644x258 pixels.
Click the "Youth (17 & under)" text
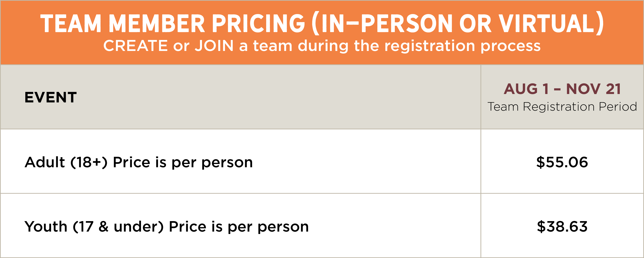[94, 227]
